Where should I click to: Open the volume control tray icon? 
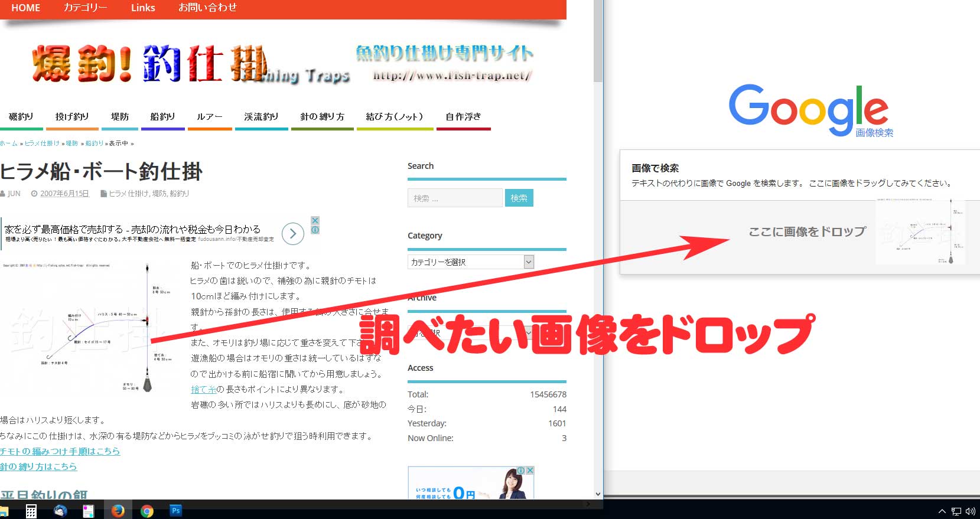point(970,511)
